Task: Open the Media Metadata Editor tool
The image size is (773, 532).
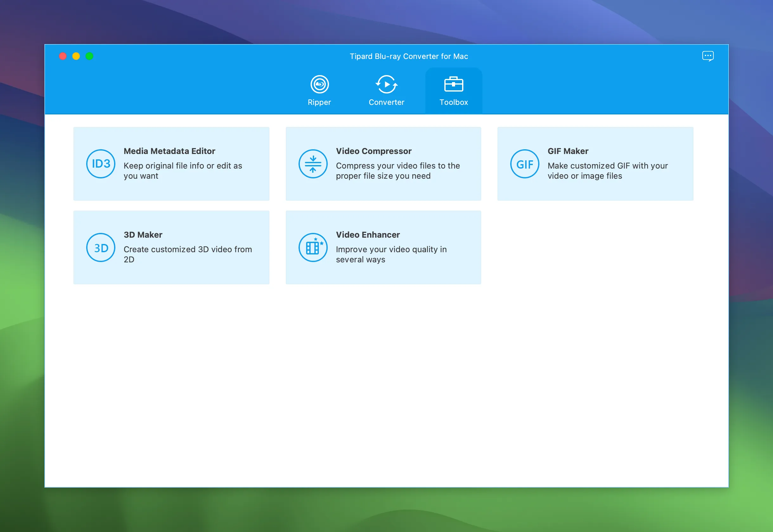Action: pos(171,163)
